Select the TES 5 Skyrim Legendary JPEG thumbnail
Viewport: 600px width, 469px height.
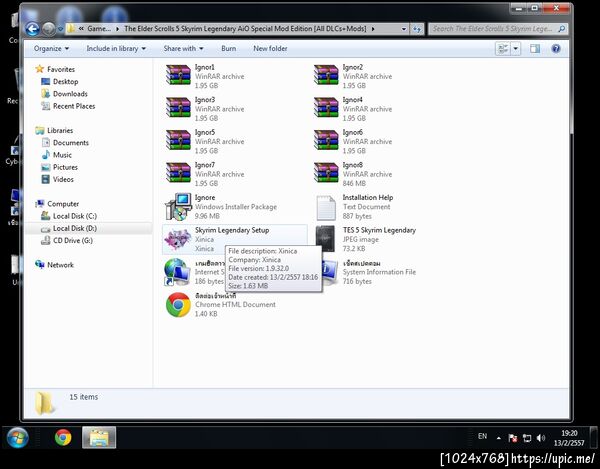325,239
